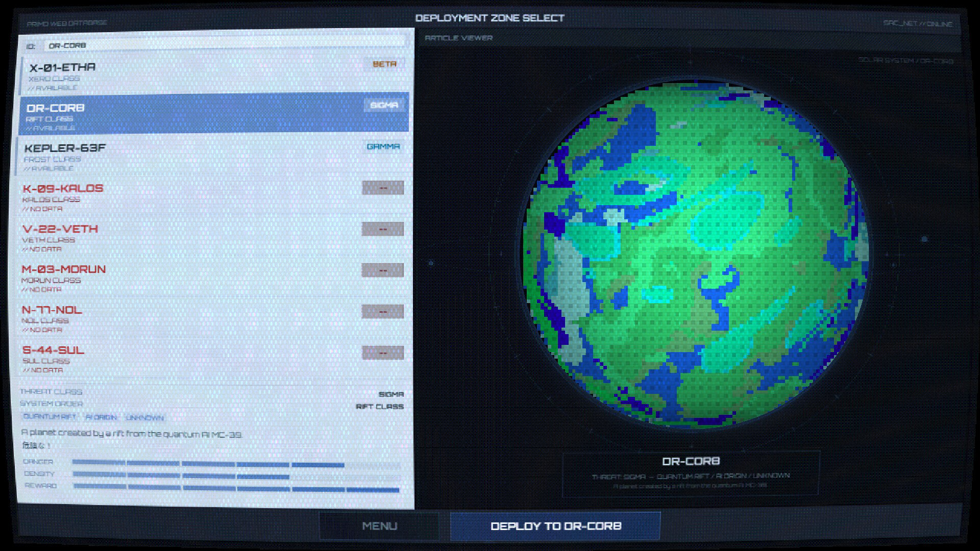Click the SIGMA threat badge on OR-COR8
The height and width of the screenshot is (551, 980).
[x=384, y=105]
